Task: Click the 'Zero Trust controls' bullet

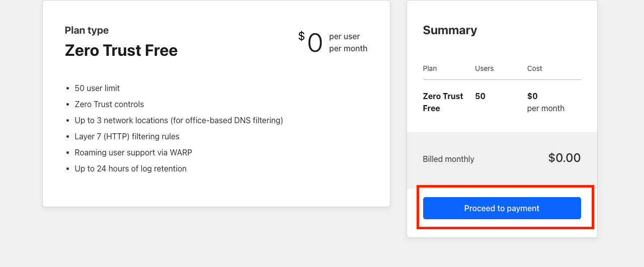Action: click(x=109, y=104)
